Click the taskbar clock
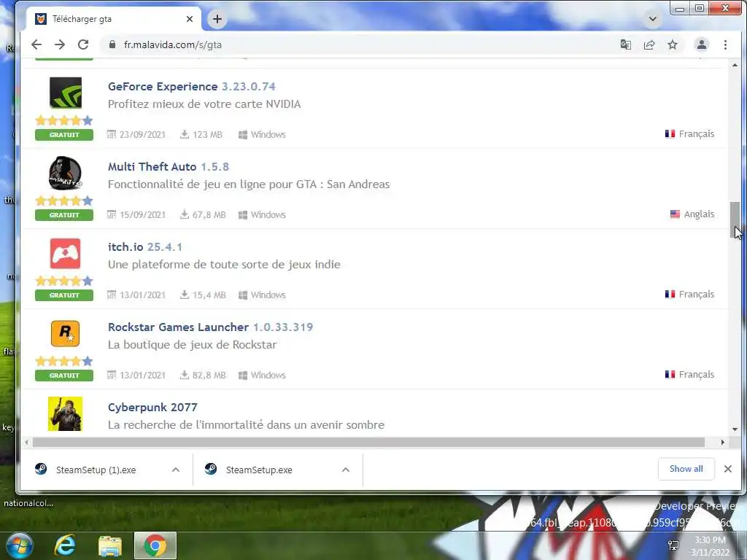 [711, 546]
